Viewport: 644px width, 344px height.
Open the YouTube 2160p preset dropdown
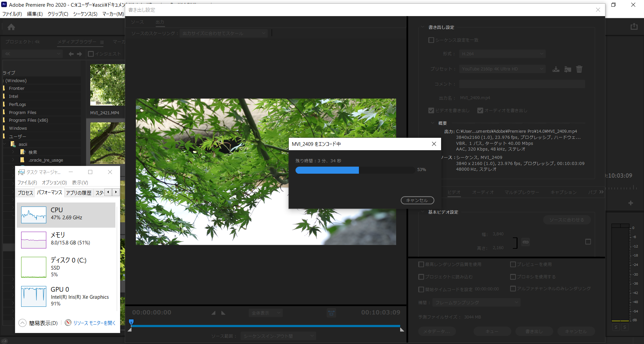click(502, 69)
